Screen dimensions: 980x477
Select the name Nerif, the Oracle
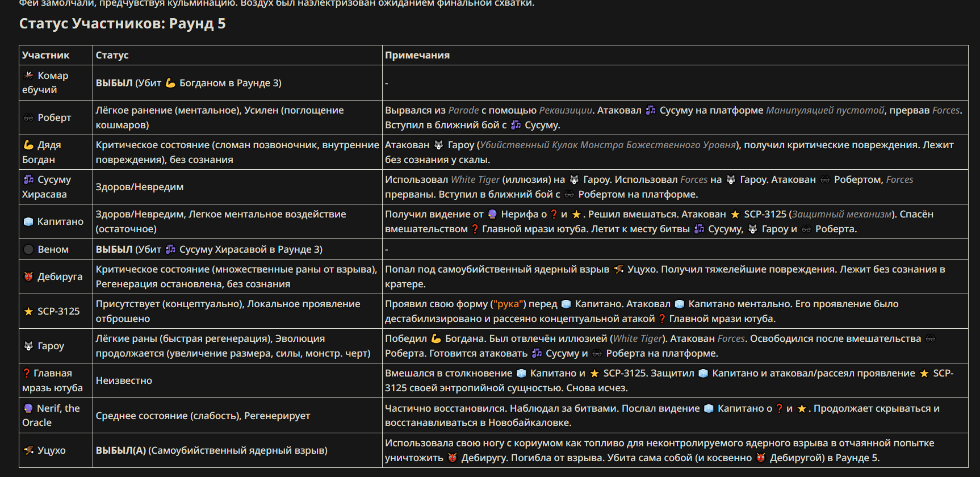[x=51, y=415]
